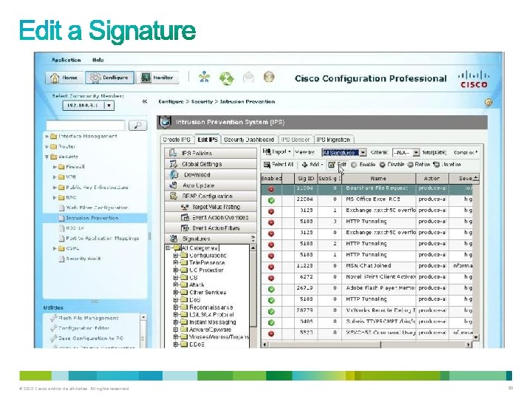Click the network topology community icon
This screenshot has width=532, height=399.
click(204, 78)
